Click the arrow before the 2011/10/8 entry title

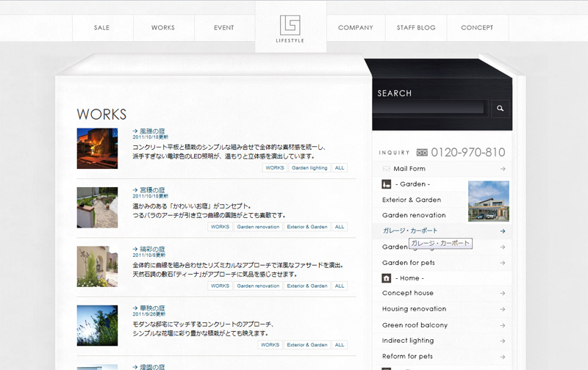pos(135,249)
